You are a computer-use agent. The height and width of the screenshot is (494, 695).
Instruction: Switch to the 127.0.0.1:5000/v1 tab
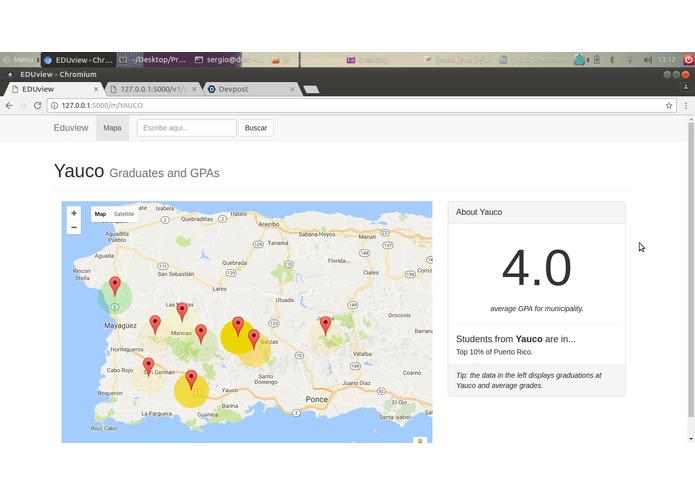tap(153, 89)
